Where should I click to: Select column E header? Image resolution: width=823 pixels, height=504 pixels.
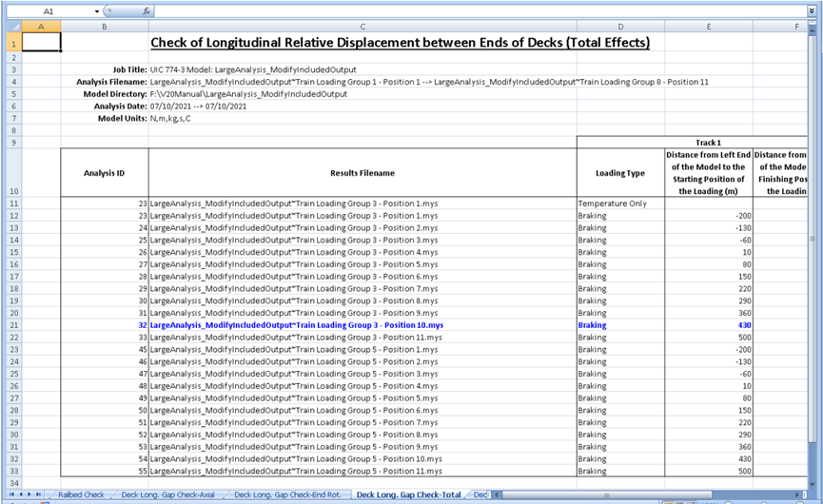(x=709, y=27)
